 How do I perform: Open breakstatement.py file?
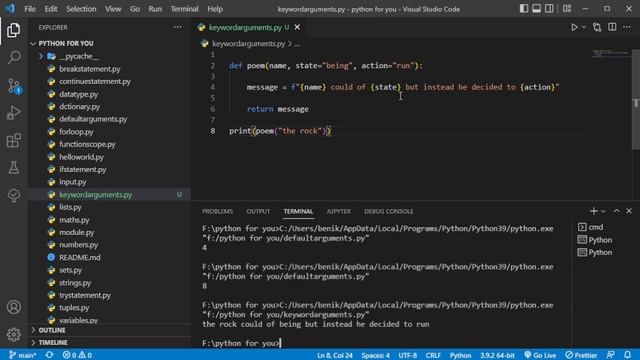point(89,69)
